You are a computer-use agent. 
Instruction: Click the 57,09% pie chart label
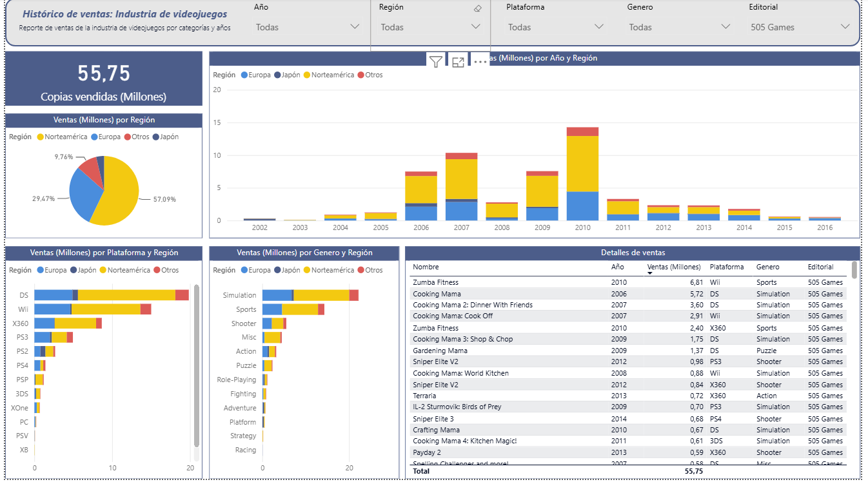pos(164,199)
